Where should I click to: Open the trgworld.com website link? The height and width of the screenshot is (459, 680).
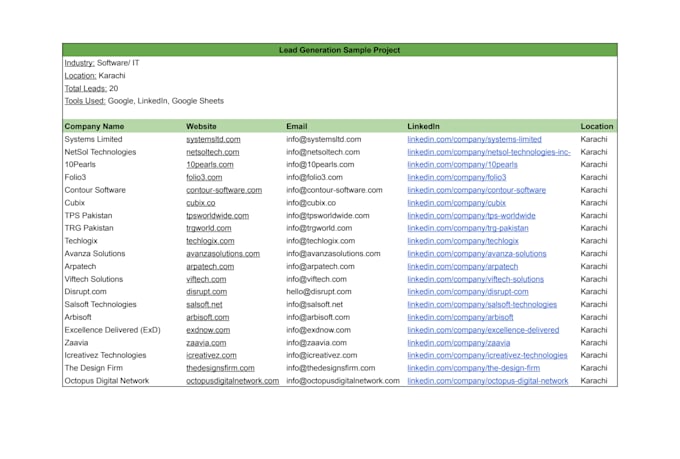[209, 228]
